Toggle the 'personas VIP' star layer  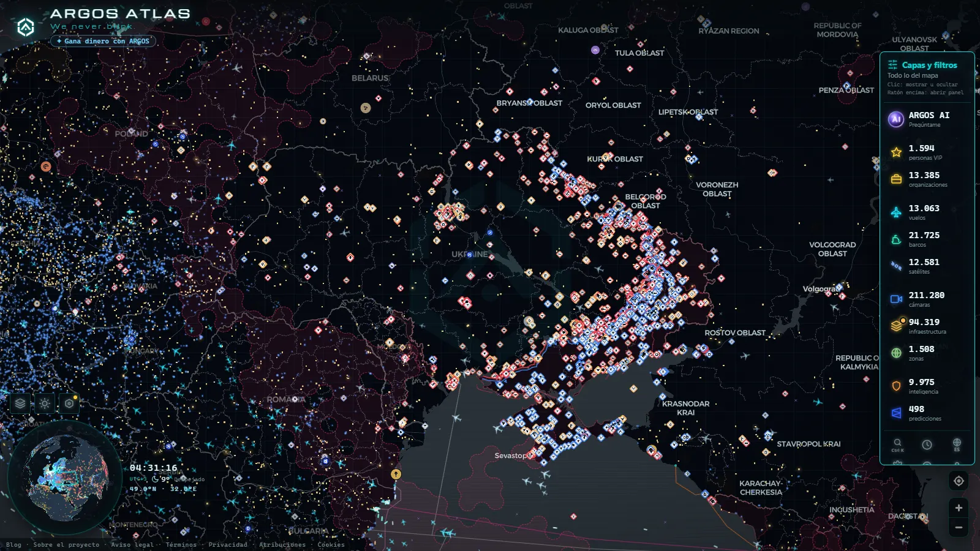[x=896, y=152]
